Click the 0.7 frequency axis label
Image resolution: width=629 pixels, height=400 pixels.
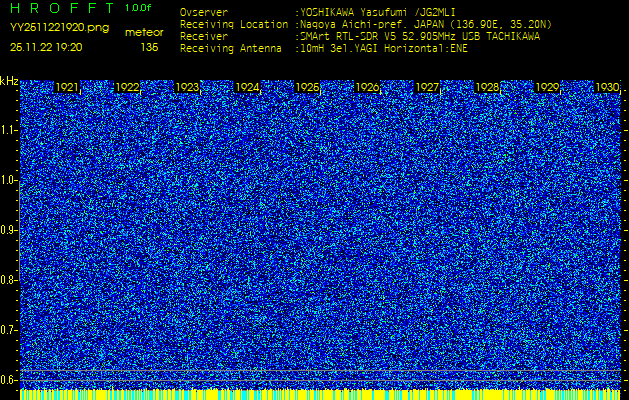[x=8, y=330]
